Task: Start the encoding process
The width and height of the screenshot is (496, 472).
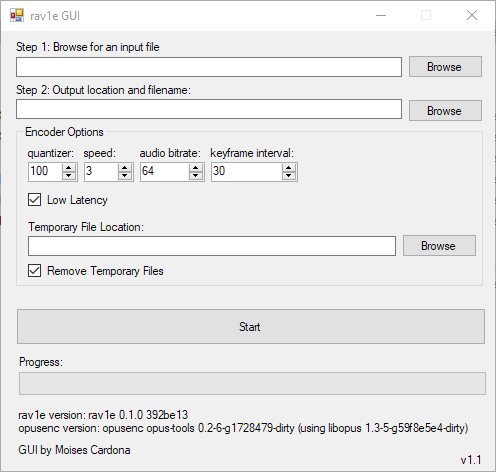Action: click(x=251, y=326)
